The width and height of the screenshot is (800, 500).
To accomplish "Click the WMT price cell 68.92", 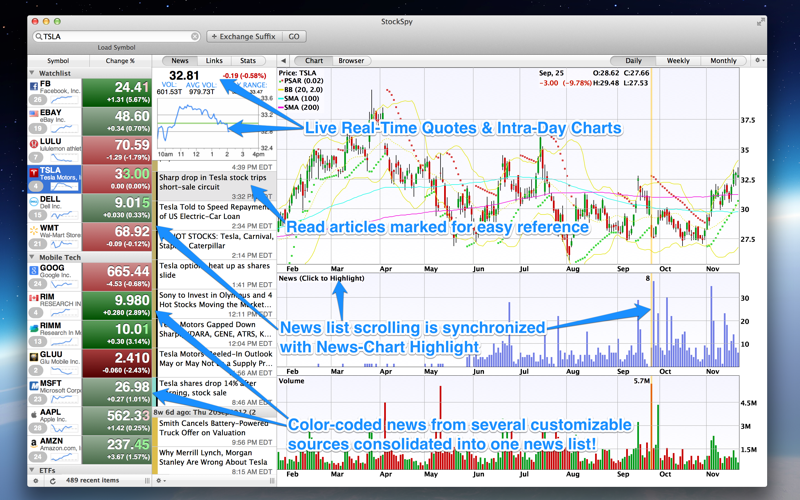I will [117, 237].
